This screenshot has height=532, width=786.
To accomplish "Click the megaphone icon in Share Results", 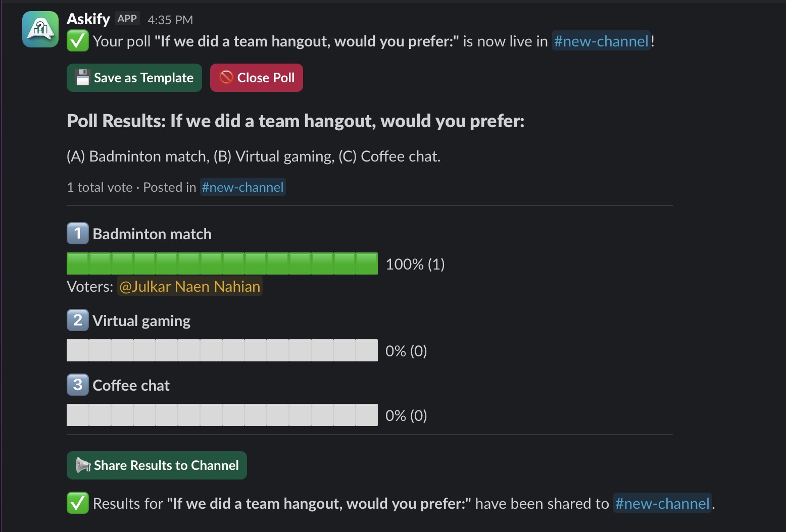I will pyautogui.click(x=83, y=465).
